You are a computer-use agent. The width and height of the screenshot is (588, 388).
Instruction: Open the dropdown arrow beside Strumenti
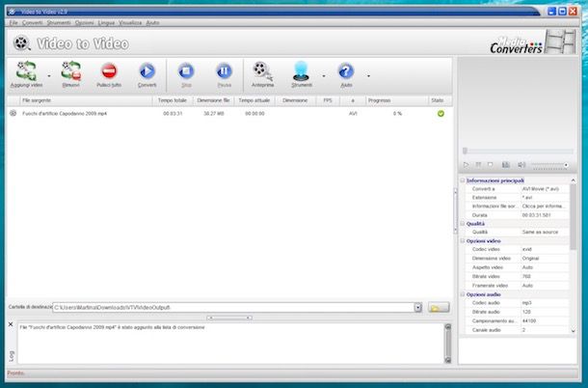coord(324,76)
